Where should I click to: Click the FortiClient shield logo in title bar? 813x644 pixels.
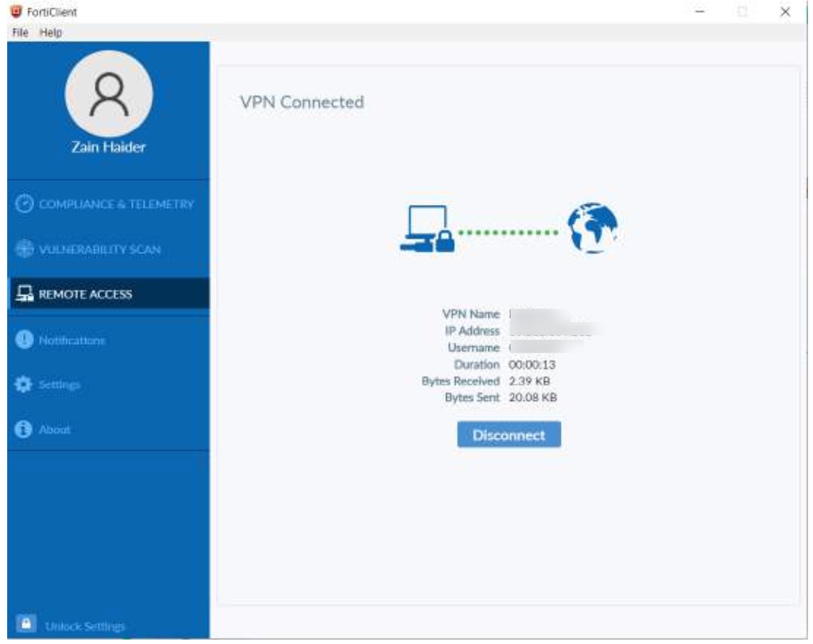16,12
